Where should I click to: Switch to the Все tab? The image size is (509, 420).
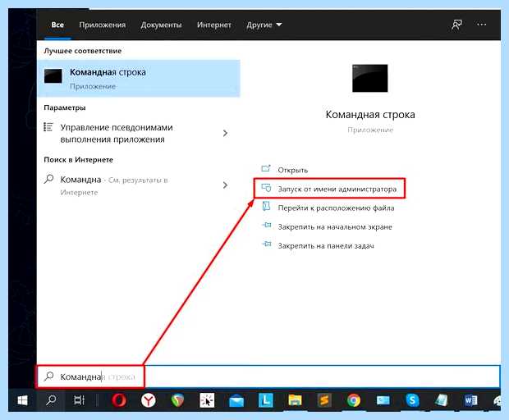pos(57,25)
